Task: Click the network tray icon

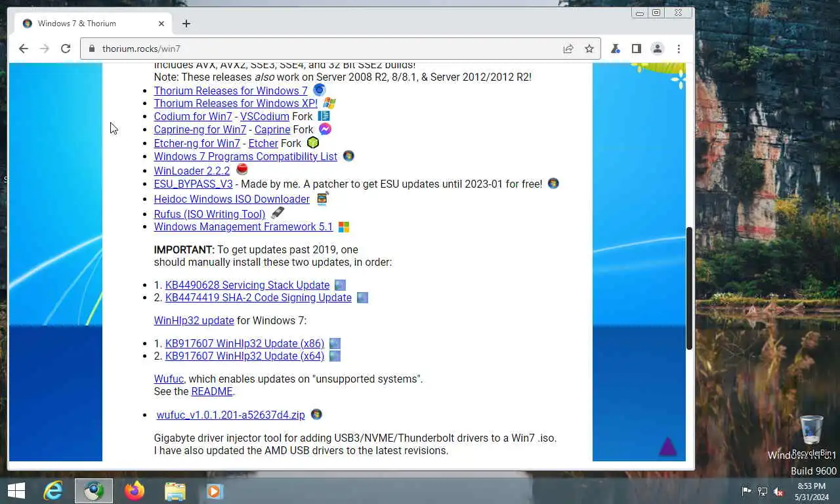Action: click(763, 492)
